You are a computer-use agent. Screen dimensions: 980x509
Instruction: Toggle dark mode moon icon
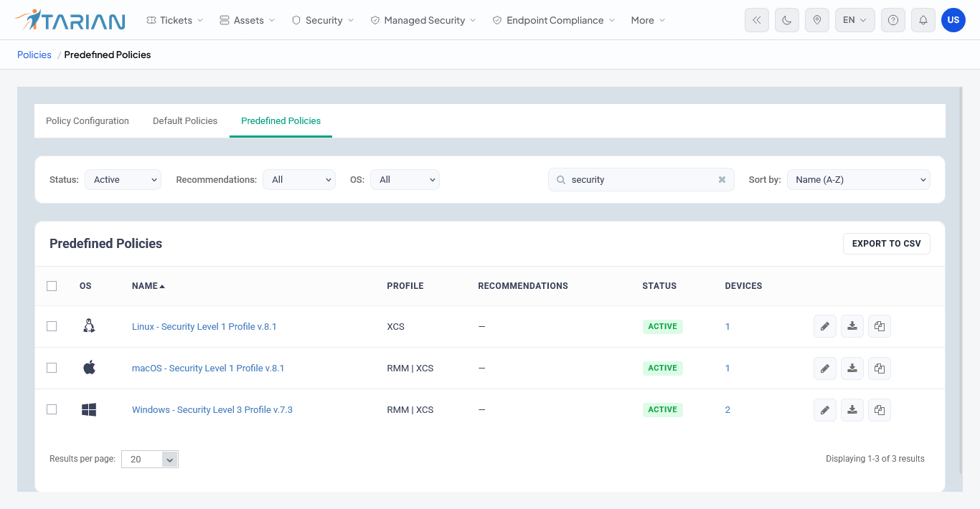point(787,20)
